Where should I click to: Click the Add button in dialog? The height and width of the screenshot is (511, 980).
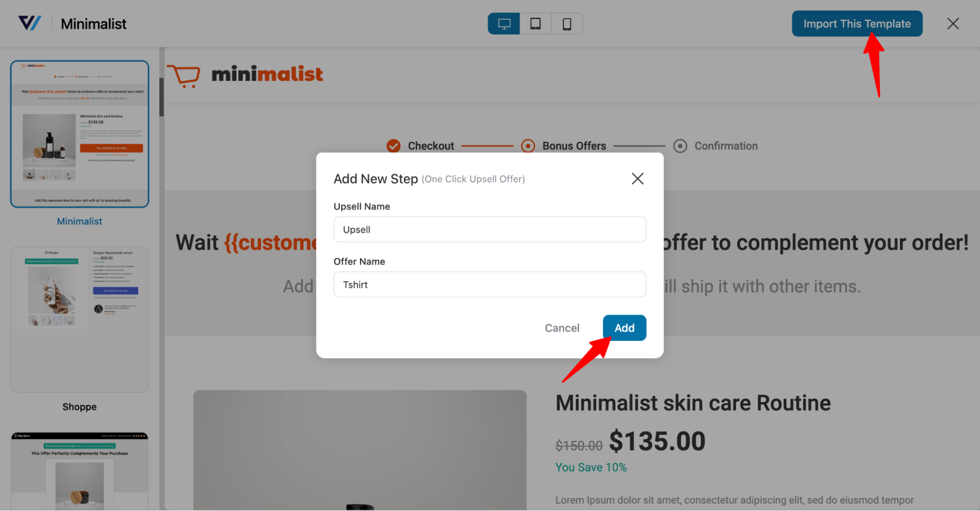click(624, 328)
